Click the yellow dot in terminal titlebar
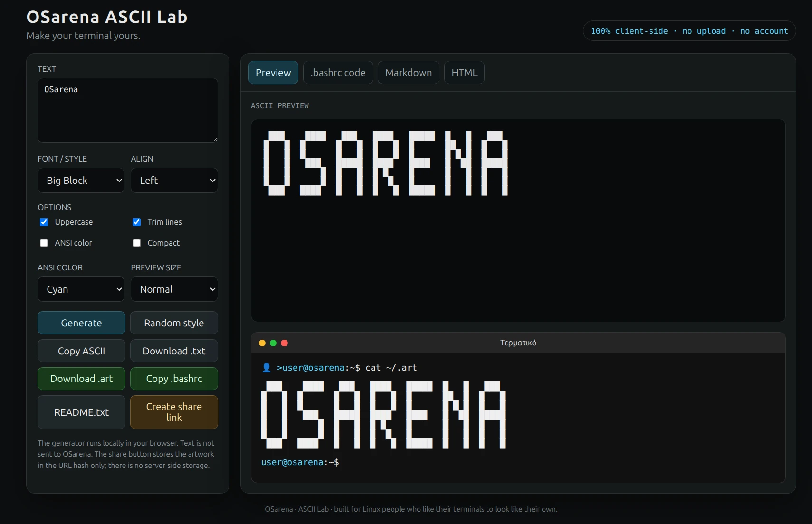 pyautogui.click(x=262, y=343)
